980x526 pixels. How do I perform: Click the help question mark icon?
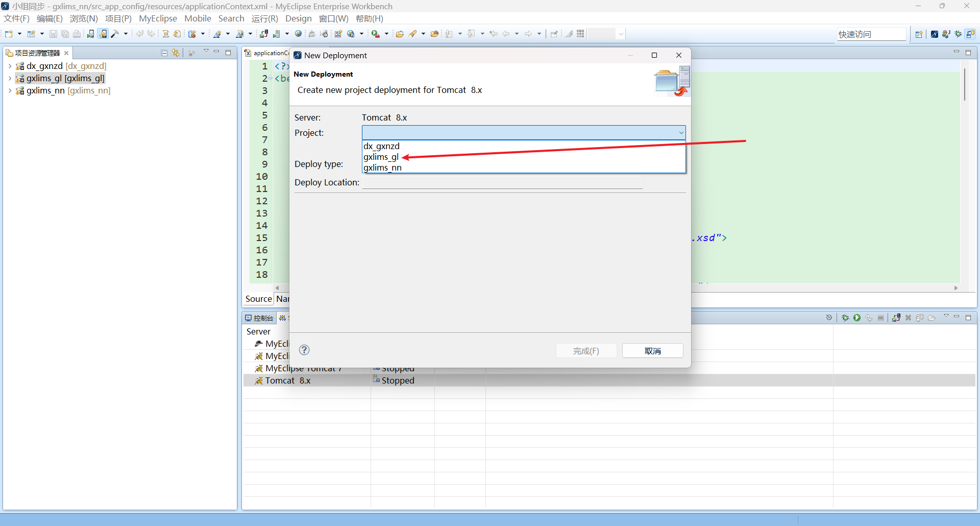tap(304, 350)
